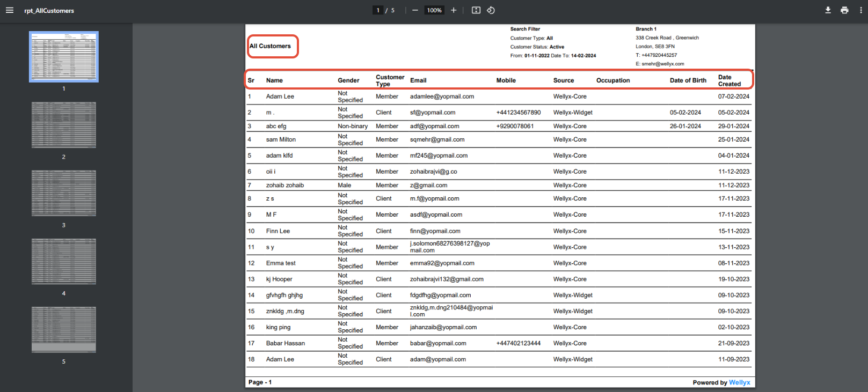Download the PDF document
Image resolution: width=868 pixels, height=392 pixels.
(x=828, y=10)
